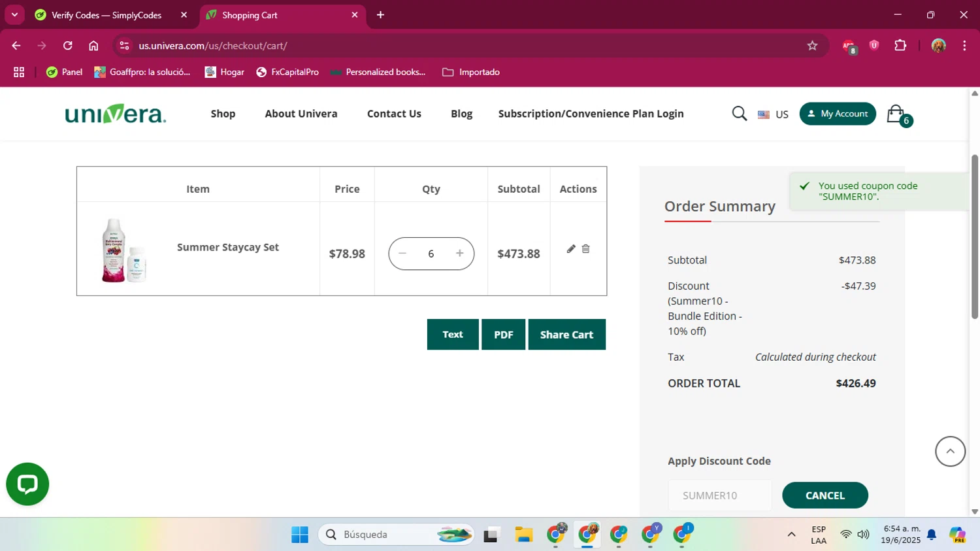Edit Summer Staycay Set with pencil icon
This screenshot has height=551, width=980.
coord(571,249)
